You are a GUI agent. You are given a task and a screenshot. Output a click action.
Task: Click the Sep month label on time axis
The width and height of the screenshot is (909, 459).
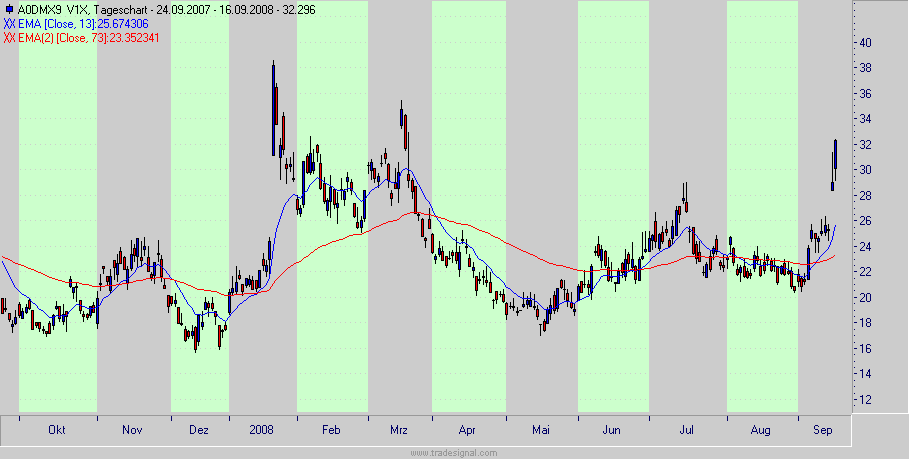823,430
